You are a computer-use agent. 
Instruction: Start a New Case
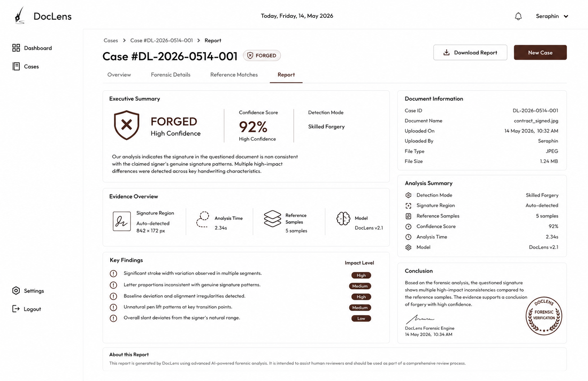coord(540,52)
